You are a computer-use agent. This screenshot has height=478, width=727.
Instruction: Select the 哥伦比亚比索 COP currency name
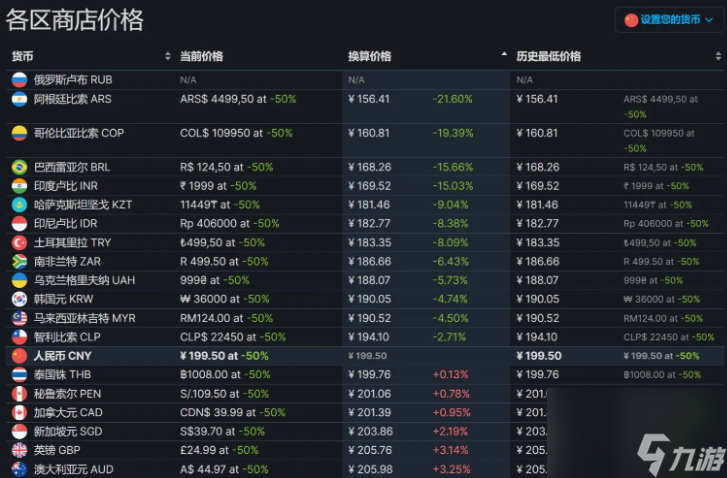(79, 133)
